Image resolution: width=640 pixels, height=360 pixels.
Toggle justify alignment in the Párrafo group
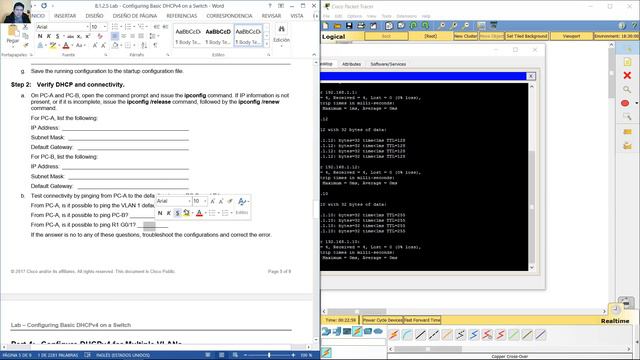coord(141,36)
